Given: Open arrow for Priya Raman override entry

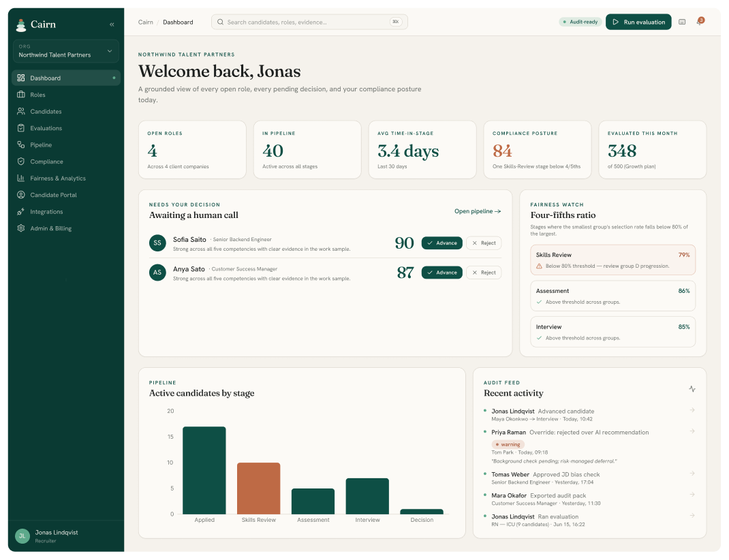Looking at the screenshot, I should coord(692,432).
